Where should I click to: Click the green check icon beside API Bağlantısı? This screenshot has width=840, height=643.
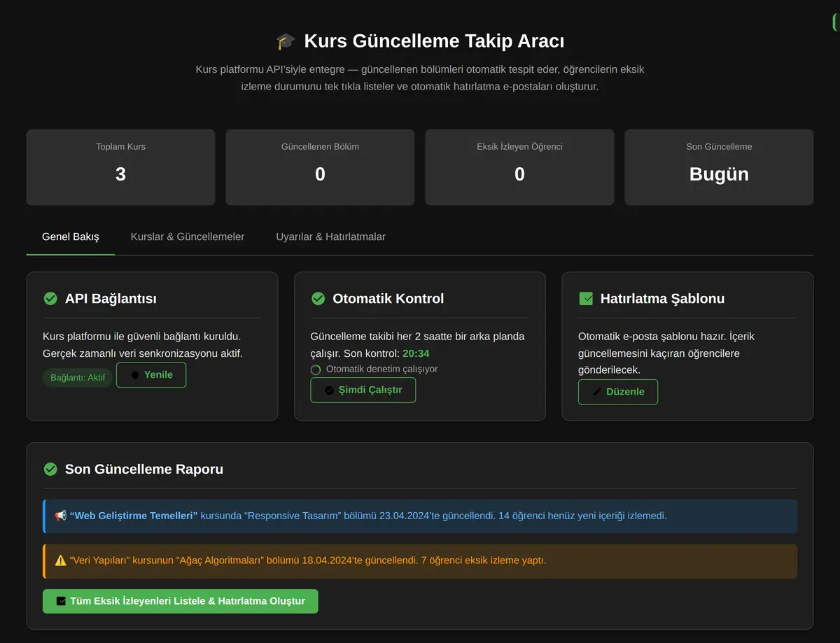[x=50, y=299]
